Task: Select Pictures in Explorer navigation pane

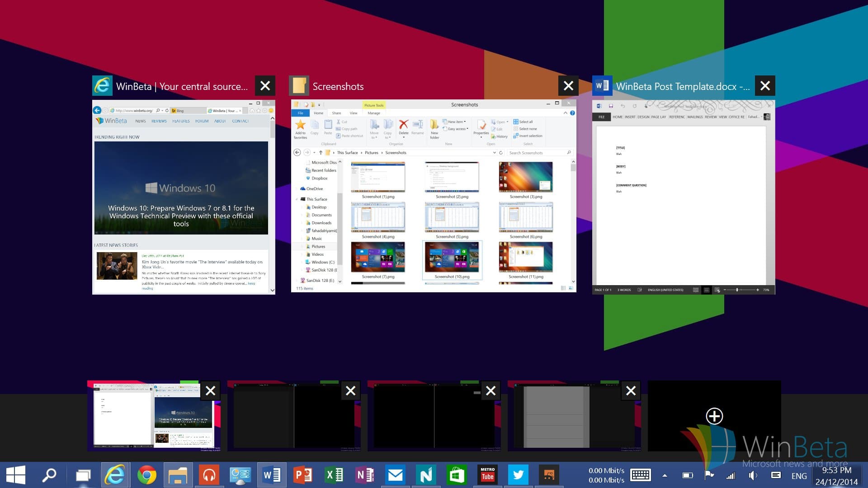Action: 318,247
